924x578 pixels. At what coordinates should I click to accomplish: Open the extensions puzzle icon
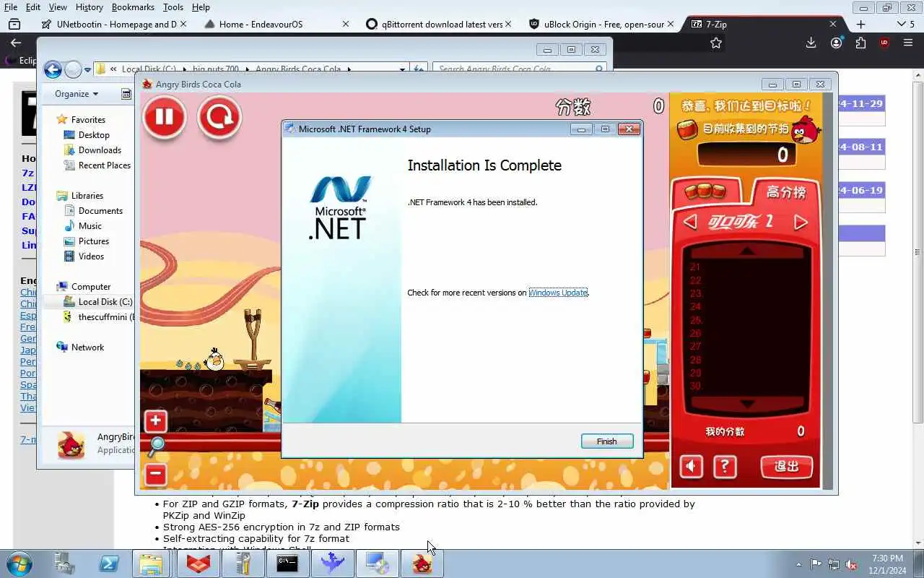pos(860,43)
